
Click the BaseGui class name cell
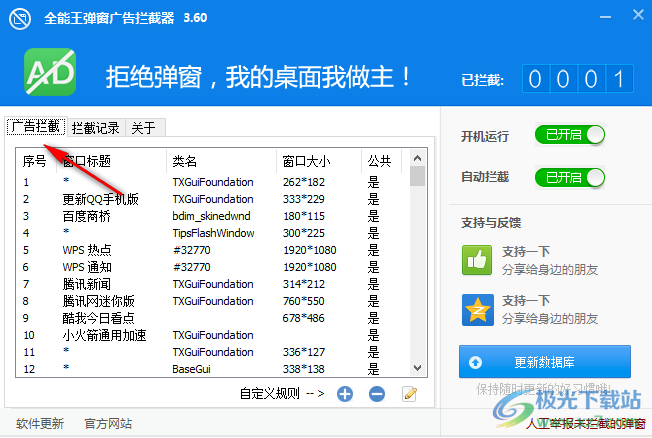[191, 369]
